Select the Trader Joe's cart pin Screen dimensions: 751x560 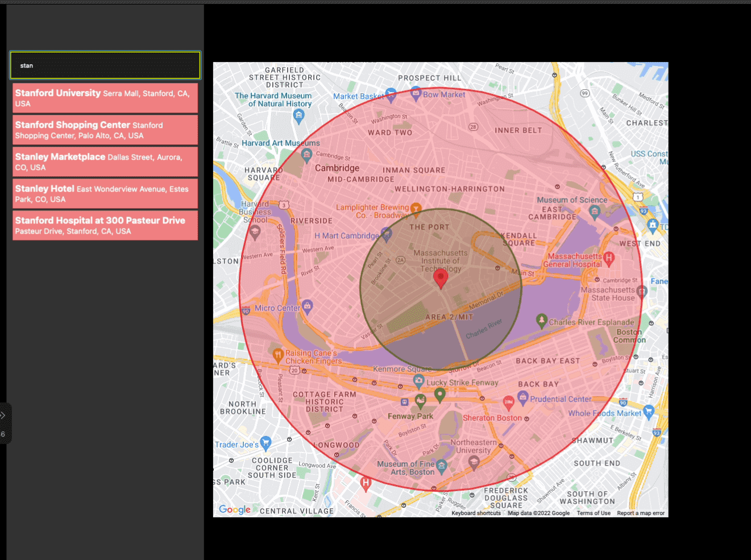(x=265, y=443)
